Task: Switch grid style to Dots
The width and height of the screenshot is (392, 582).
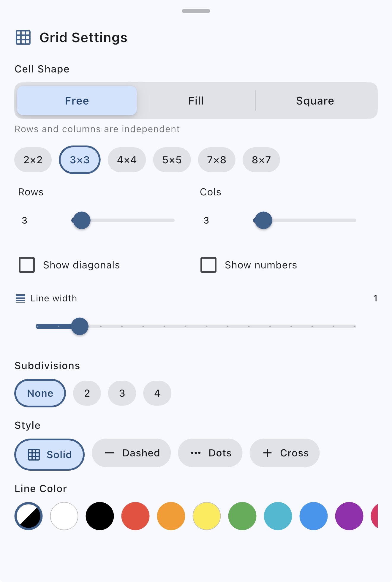Action: coord(210,453)
